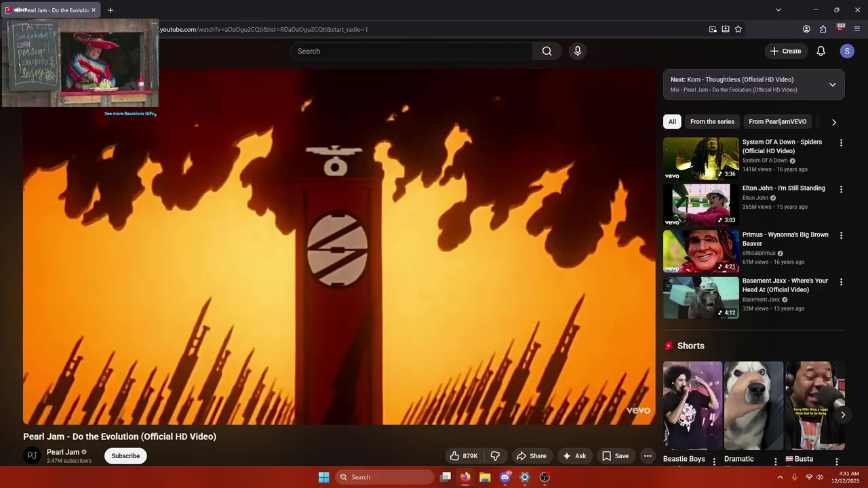Open more actions ellipsis below video
Viewport: 868px width, 488px height.
[648, 456]
